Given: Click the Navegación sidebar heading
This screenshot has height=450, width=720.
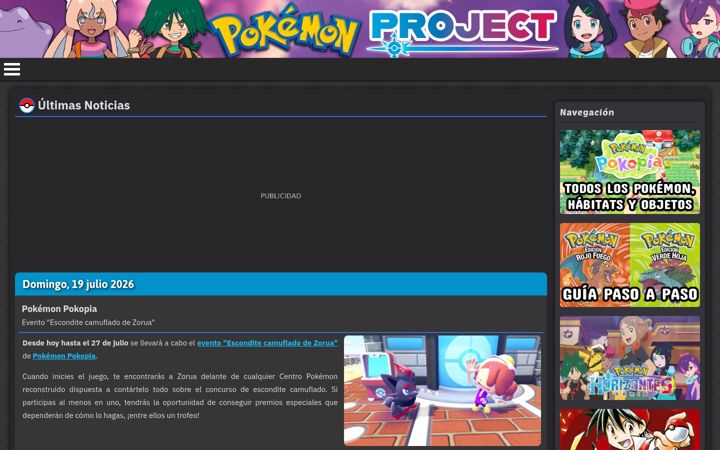Looking at the screenshot, I should [587, 112].
